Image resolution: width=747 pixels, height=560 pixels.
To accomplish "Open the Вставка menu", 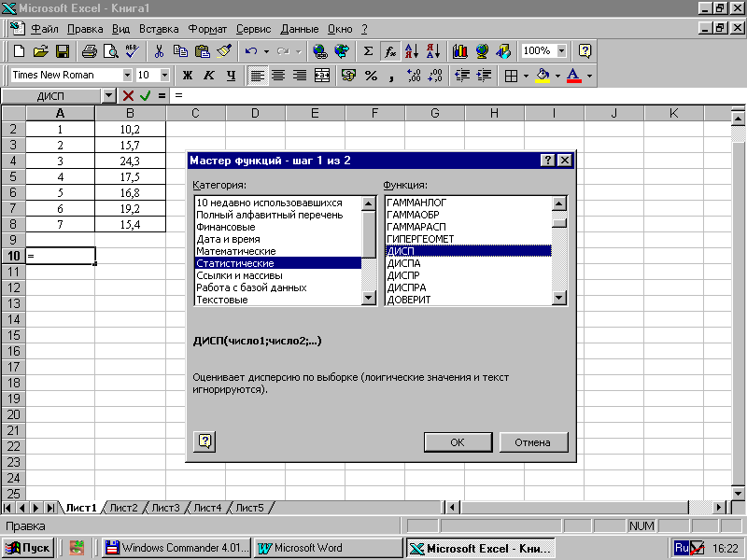I will point(159,29).
